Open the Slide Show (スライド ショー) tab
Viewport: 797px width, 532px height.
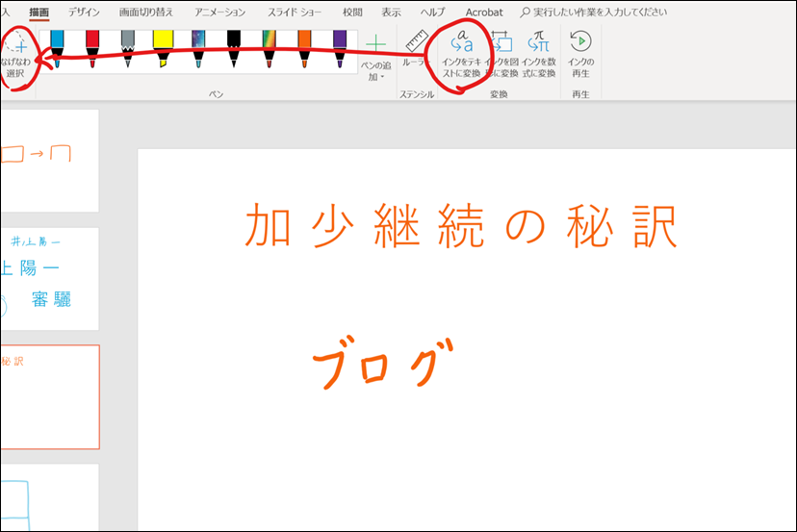[x=295, y=13]
